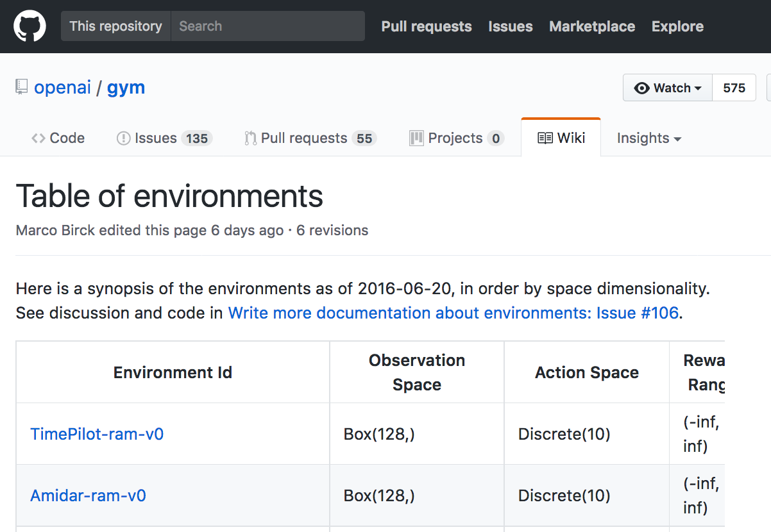This screenshot has width=771, height=532.
Task: Click the Issues tab exclamation icon
Action: click(123, 138)
